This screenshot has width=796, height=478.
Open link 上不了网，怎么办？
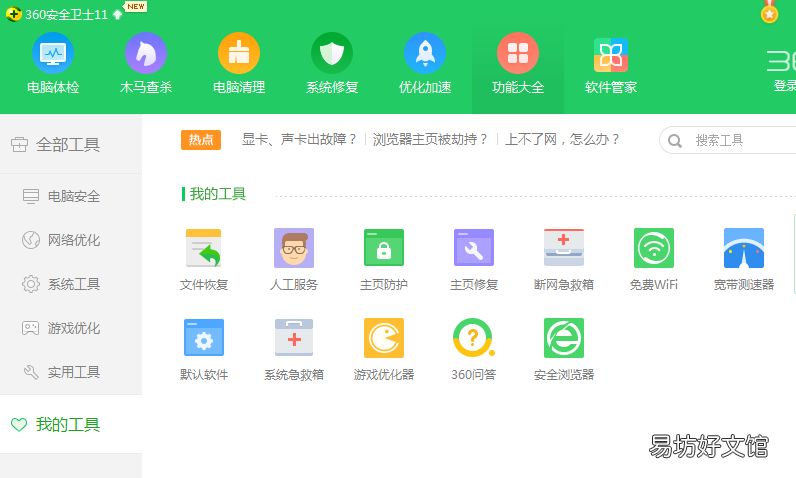[562, 140]
